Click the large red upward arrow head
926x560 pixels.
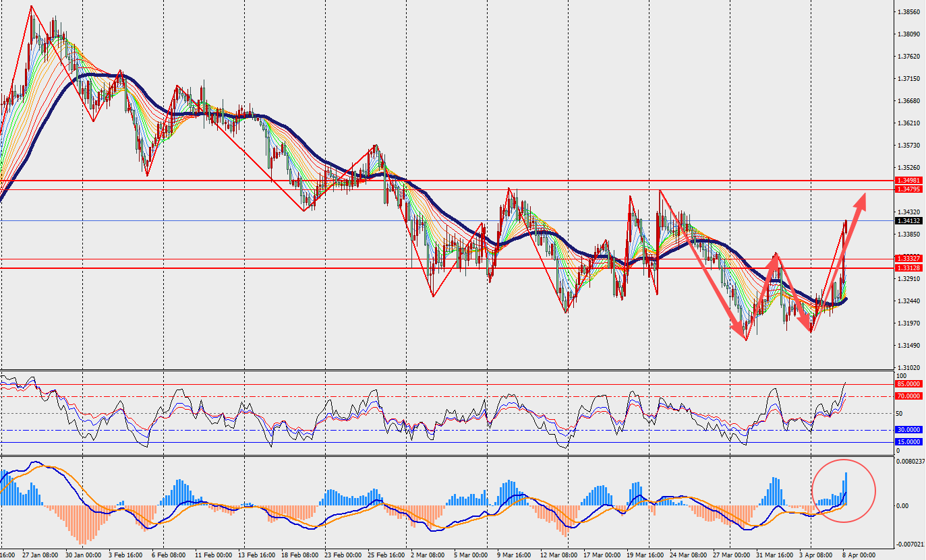pos(861,197)
